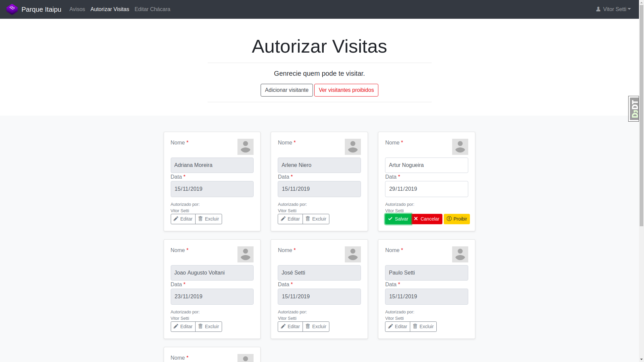Prohibit visitor Artur Nogueira
Viewport: 644px width, 362px height.
pyautogui.click(x=457, y=219)
